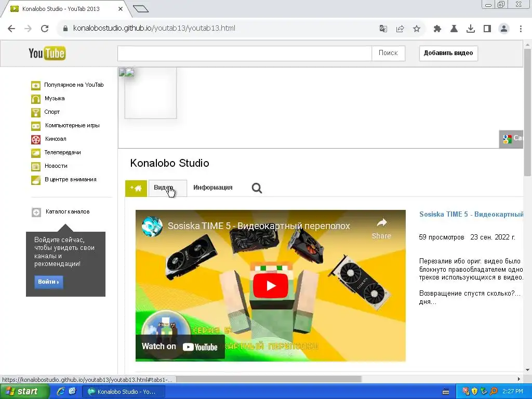
Task: Open the Sosiska TIME 5 video title link
Action: (471, 215)
